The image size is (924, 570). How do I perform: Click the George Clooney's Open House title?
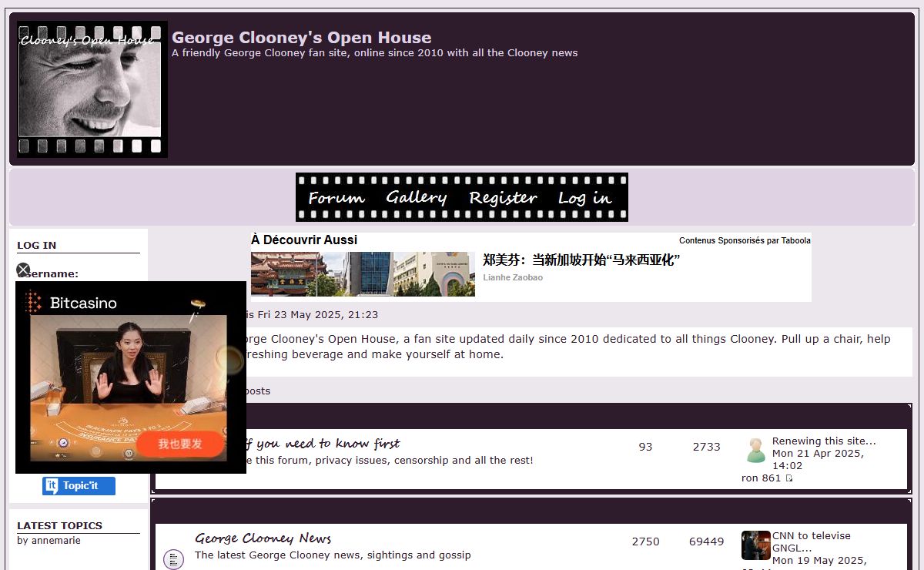pos(301,38)
